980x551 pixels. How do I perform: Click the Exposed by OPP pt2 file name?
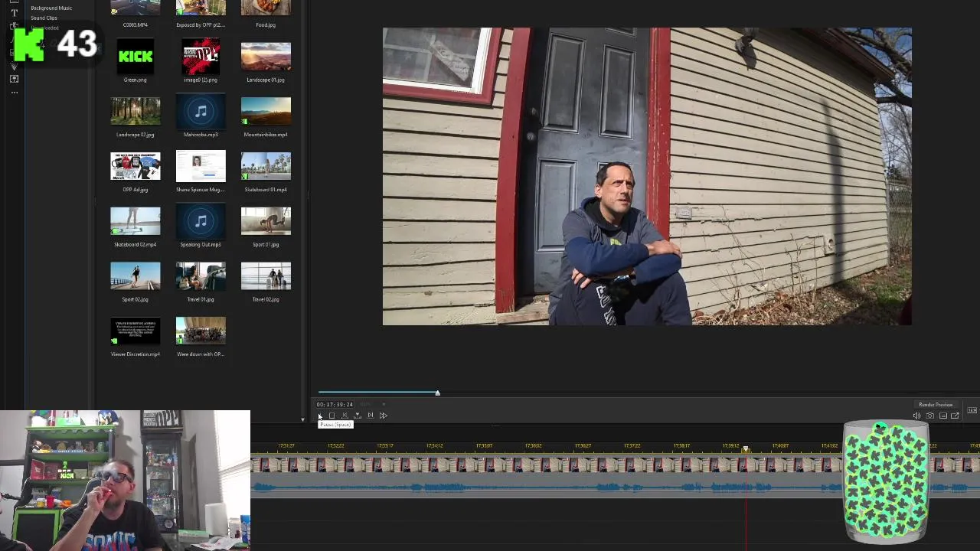(x=201, y=24)
